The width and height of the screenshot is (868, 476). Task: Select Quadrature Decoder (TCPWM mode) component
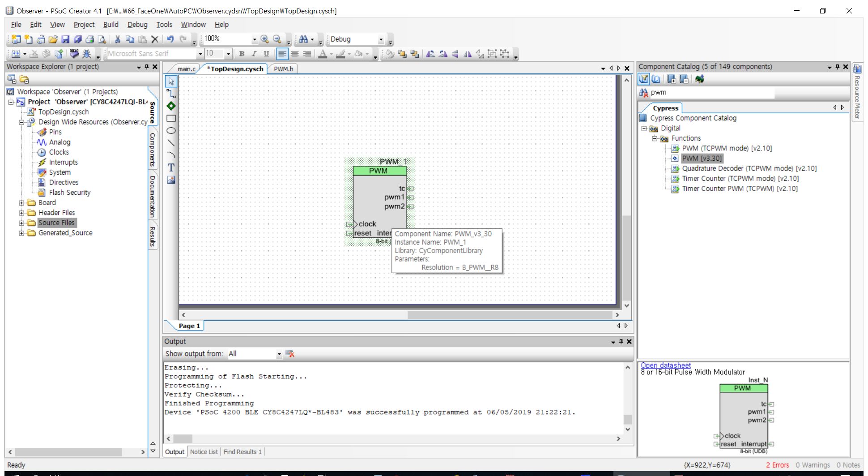click(749, 168)
